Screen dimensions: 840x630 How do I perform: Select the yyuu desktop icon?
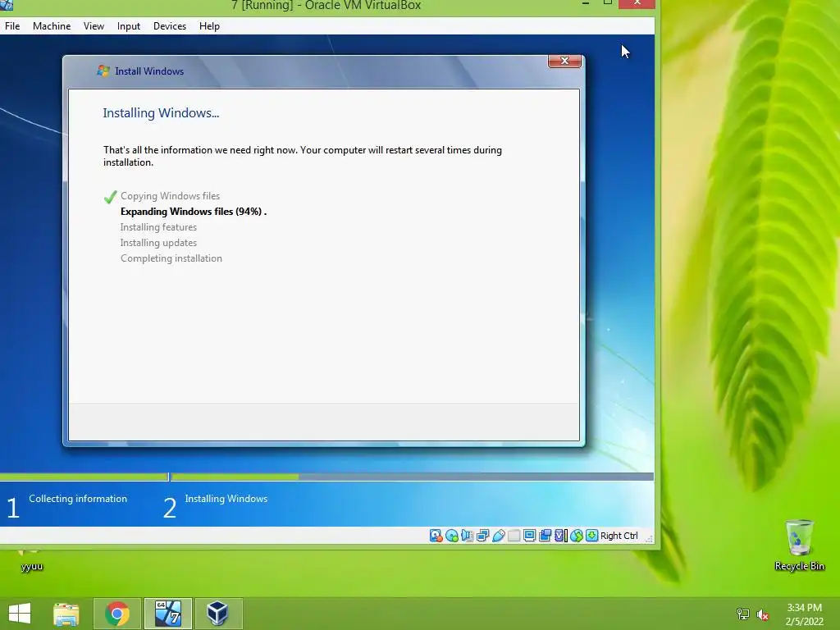(31, 559)
